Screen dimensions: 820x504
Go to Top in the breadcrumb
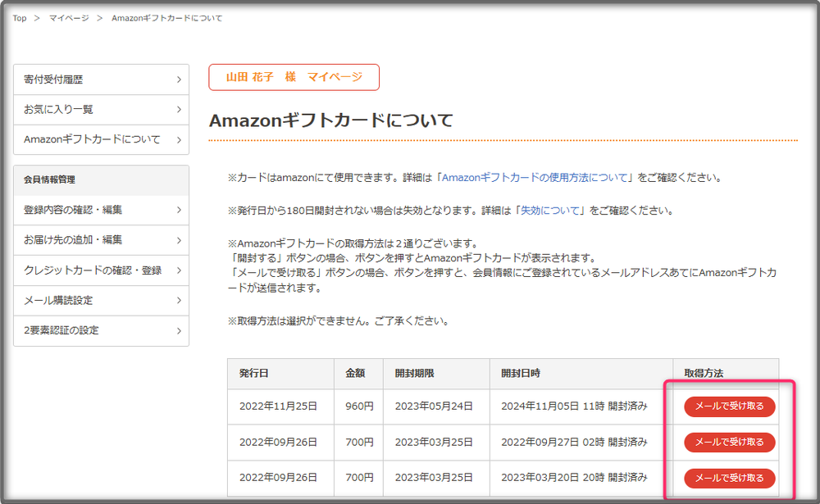[x=20, y=18]
